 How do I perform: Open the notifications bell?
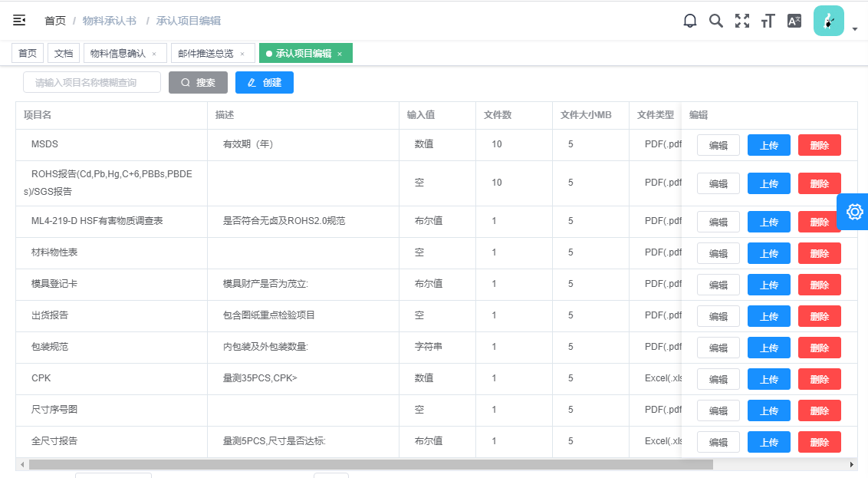coord(690,21)
